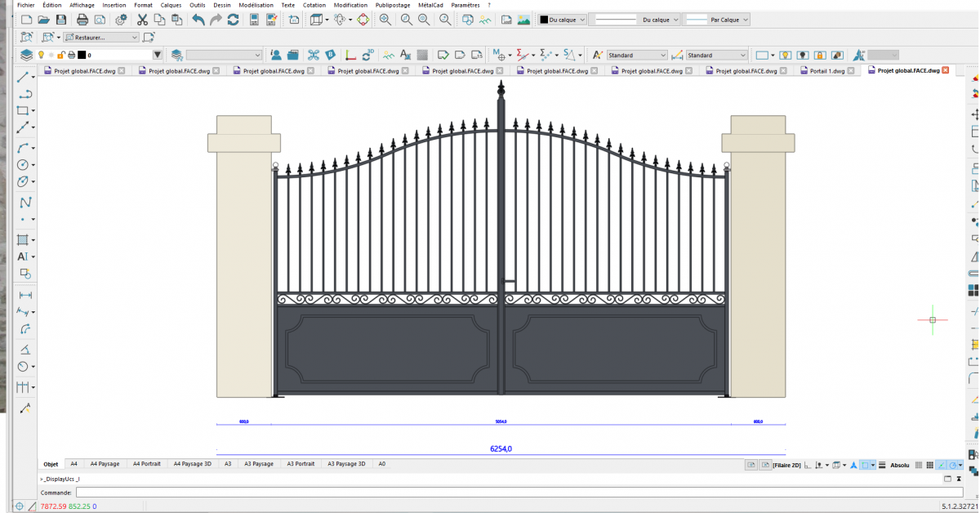
Task: Open the layer manager stack icon
Action: coord(26,55)
